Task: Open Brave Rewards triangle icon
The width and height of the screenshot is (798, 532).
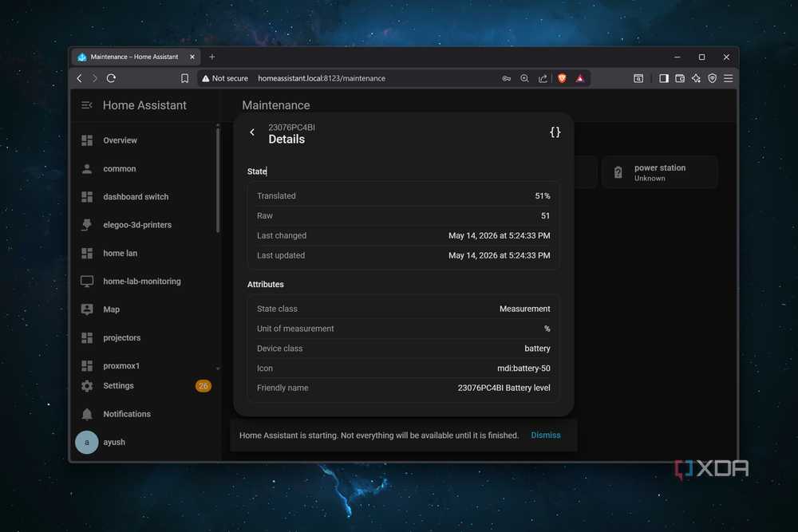Action: (x=579, y=78)
